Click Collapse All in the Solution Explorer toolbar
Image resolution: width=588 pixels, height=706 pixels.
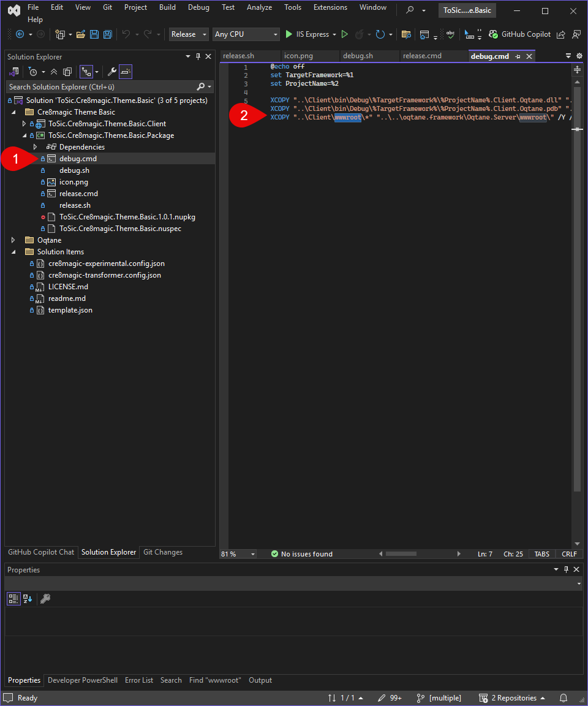[54, 72]
